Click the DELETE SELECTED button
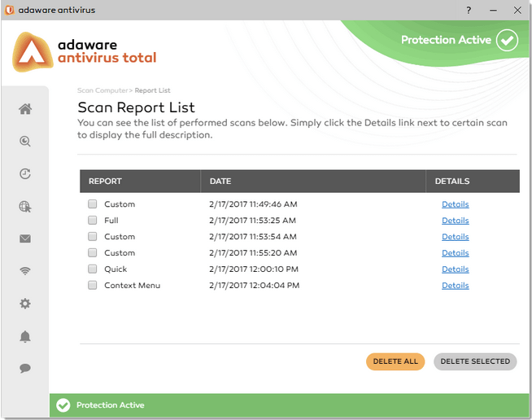 coord(475,361)
